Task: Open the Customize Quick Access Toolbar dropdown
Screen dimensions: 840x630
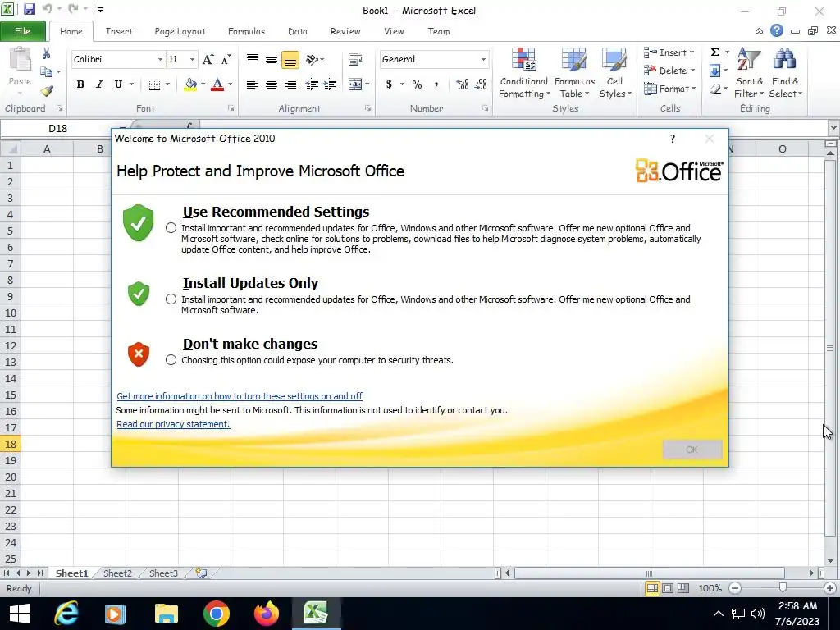Action: point(100,10)
